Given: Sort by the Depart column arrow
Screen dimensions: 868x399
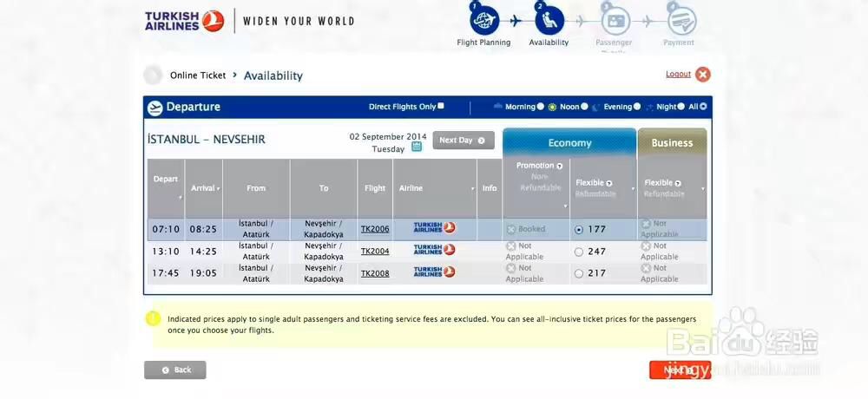Looking at the screenshot, I should click(181, 198).
